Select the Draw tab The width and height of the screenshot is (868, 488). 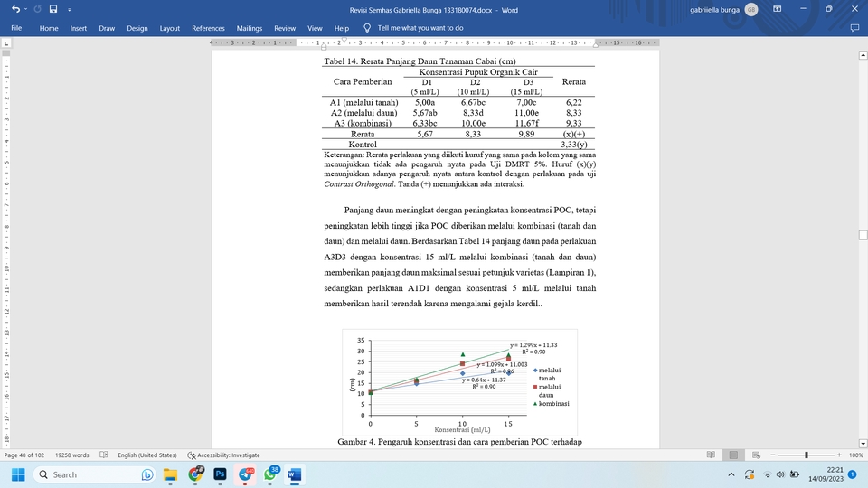click(x=107, y=28)
